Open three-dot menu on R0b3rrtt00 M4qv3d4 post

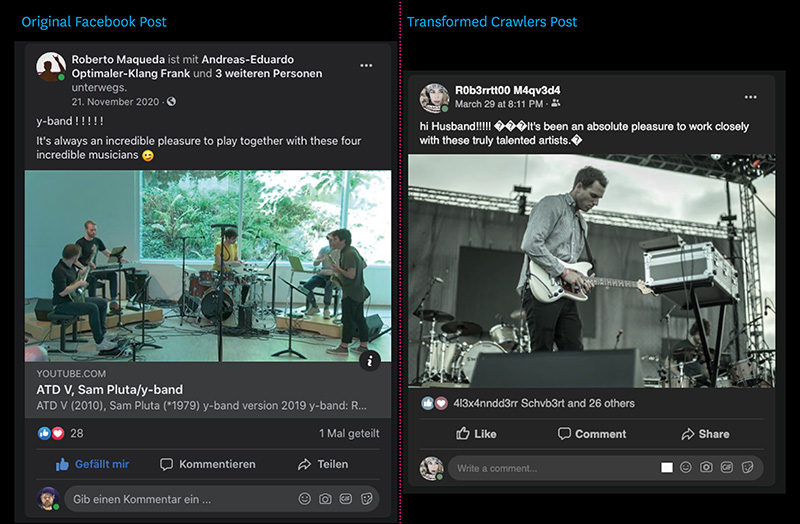pyautogui.click(x=750, y=97)
